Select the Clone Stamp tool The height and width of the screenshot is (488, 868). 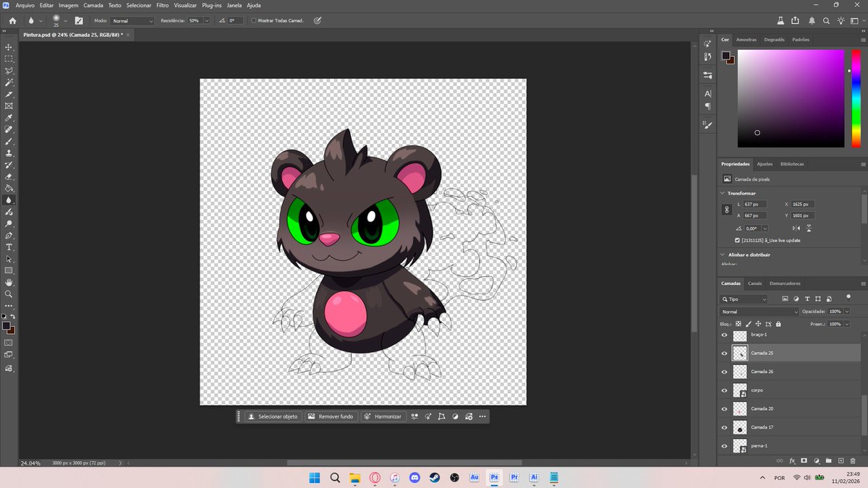9,153
